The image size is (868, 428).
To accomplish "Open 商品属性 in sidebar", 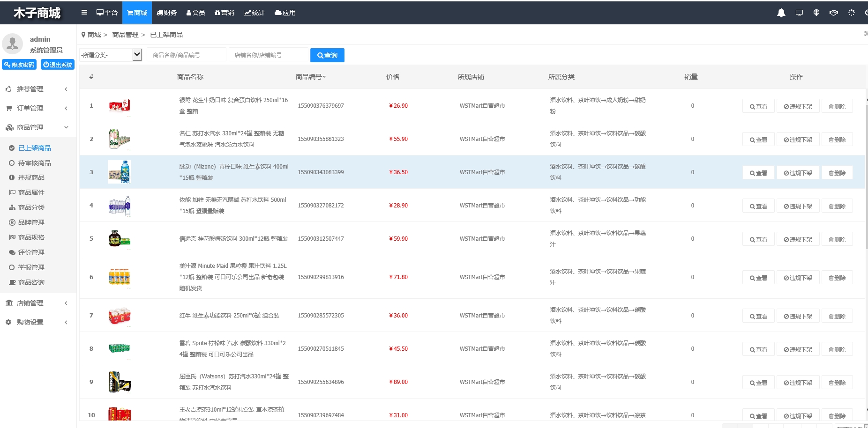I will pyautogui.click(x=31, y=192).
